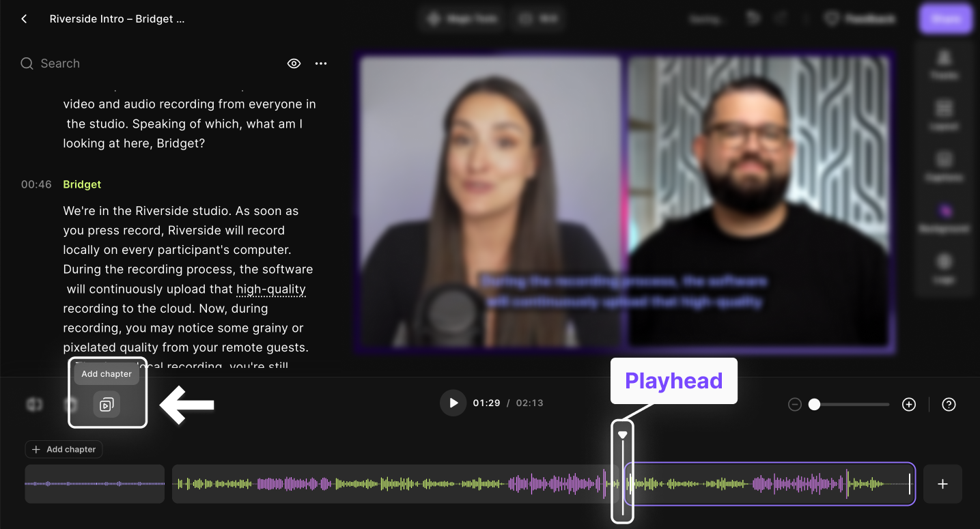Toggle the transcript eye visibility icon
The height and width of the screenshot is (529, 980).
tap(294, 63)
